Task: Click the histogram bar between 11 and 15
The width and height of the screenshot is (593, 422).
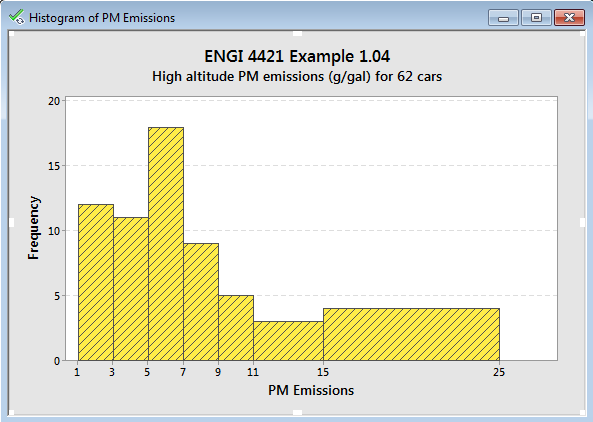Action: point(289,341)
